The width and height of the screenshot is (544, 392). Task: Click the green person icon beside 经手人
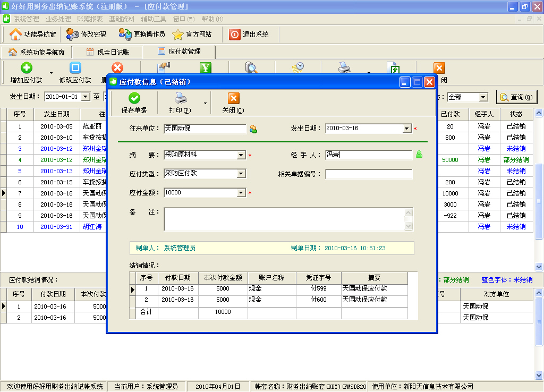419,155
